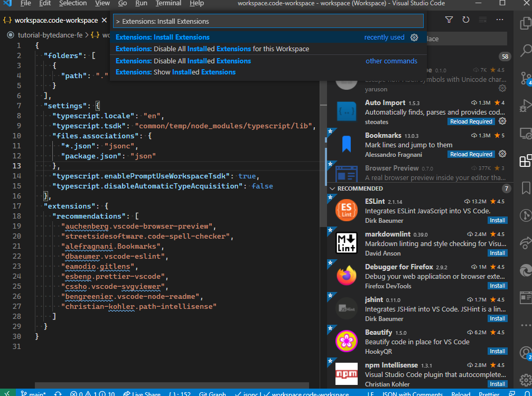Click the npm Intellisense logo
This screenshot has width=532, height=396.
pyautogui.click(x=346, y=374)
